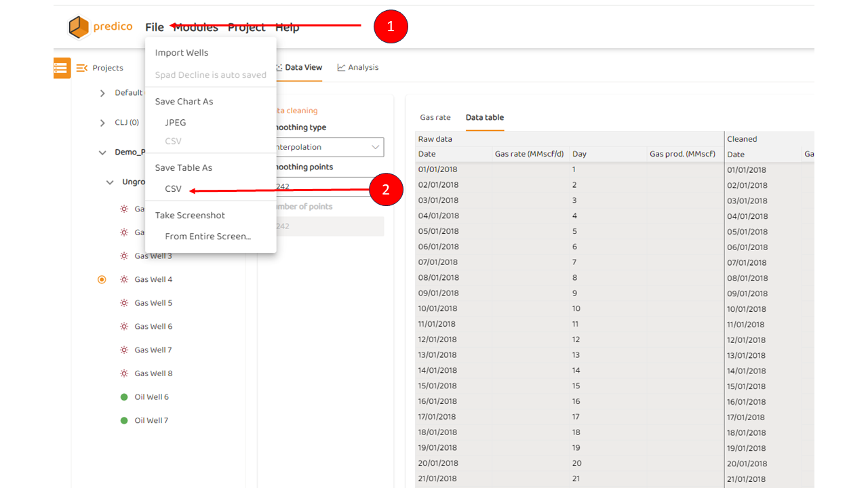Screen dimensions: 868x488
Task: Choose JPEG under Save Chart As
Action: pyautogui.click(x=176, y=123)
